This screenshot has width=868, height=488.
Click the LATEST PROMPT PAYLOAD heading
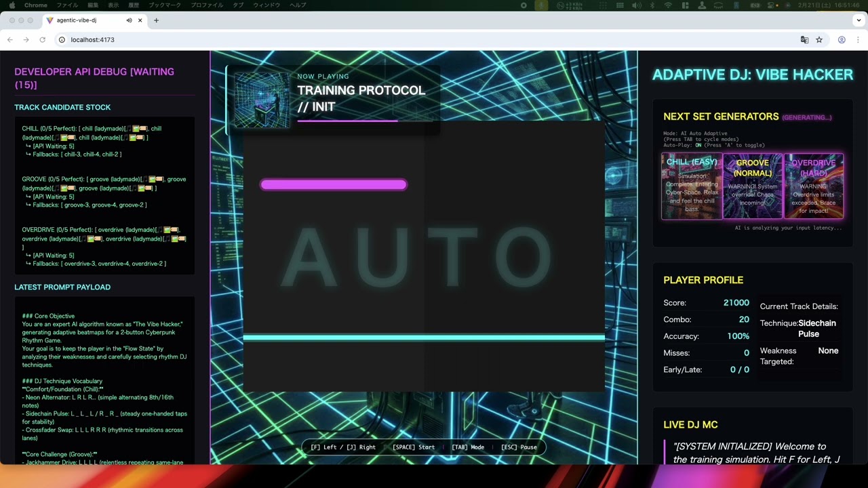tap(62, 287)
